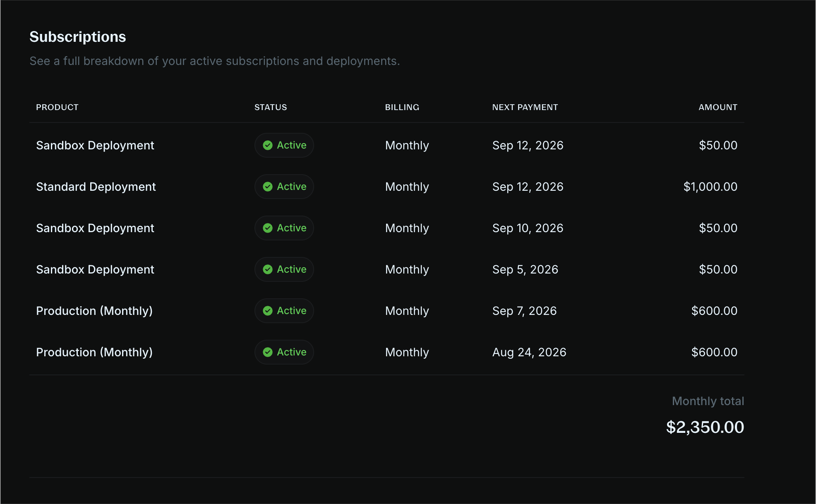The height and width of the screenshot is (504, 816).
Task: Click the check icon in Sandbox row due Sep 5
Action: point(268,269)
